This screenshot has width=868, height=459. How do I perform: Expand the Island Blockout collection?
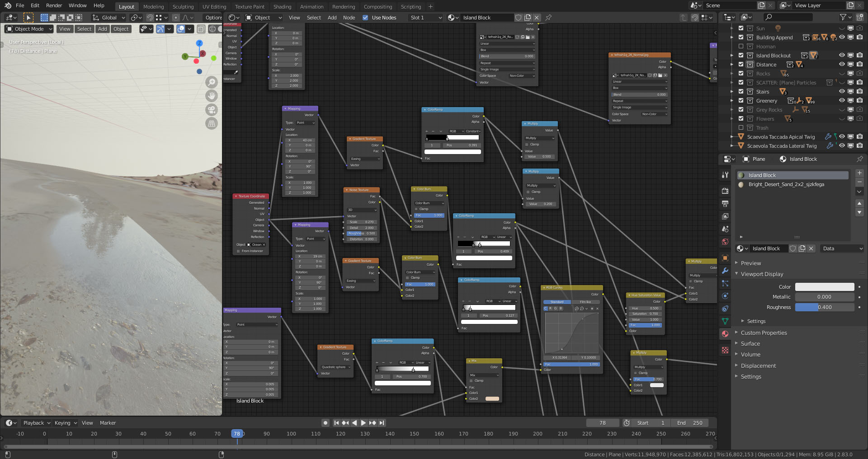[x=732, y=56]
